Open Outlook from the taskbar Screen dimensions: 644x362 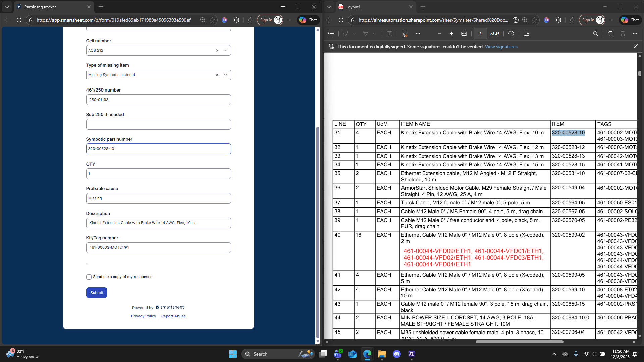[353, 354]
